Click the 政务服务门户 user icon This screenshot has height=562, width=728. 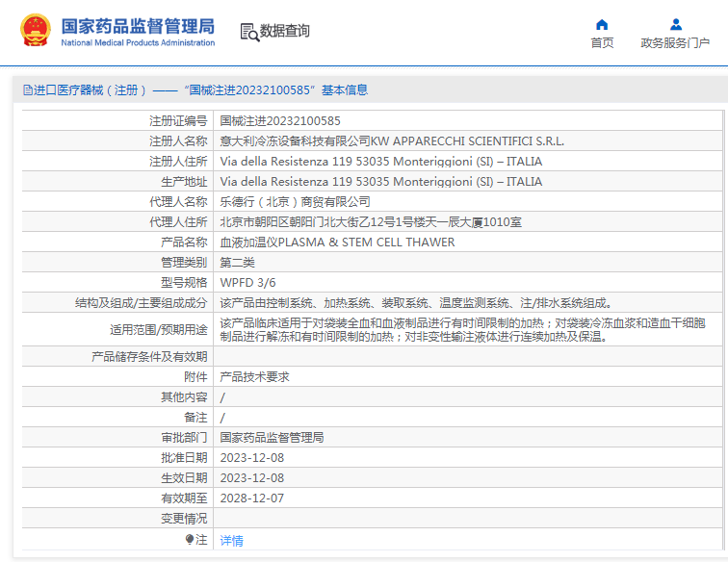tap(676, 24)
